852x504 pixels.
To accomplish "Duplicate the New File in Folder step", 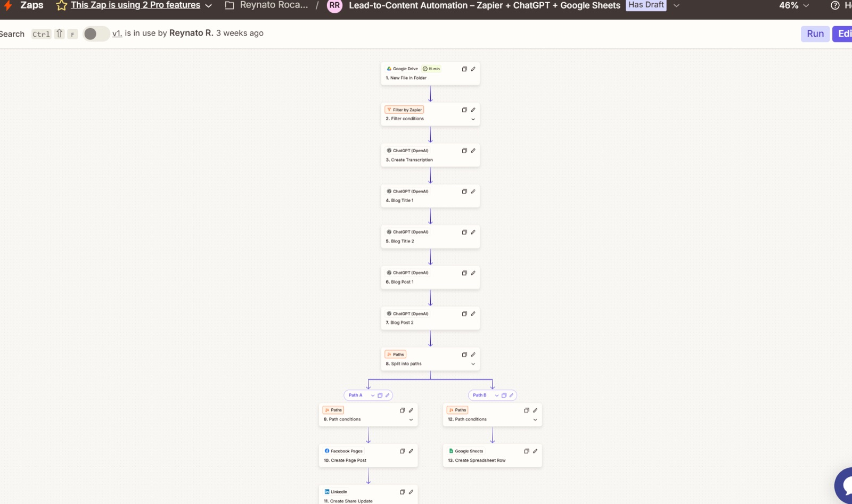I will click(x=464, y=69).
